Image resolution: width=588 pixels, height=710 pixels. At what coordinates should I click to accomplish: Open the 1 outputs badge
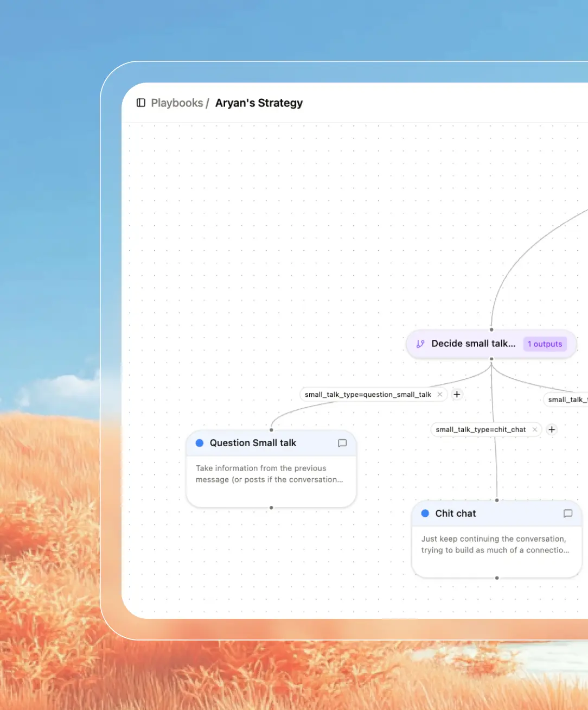coord(545,344)
